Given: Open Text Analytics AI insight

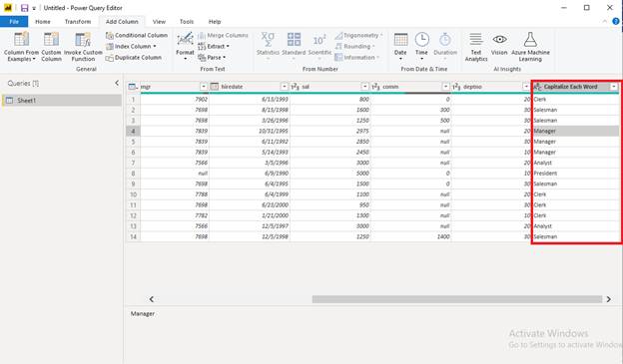Looking at the screenshot, I should [476, 47].
